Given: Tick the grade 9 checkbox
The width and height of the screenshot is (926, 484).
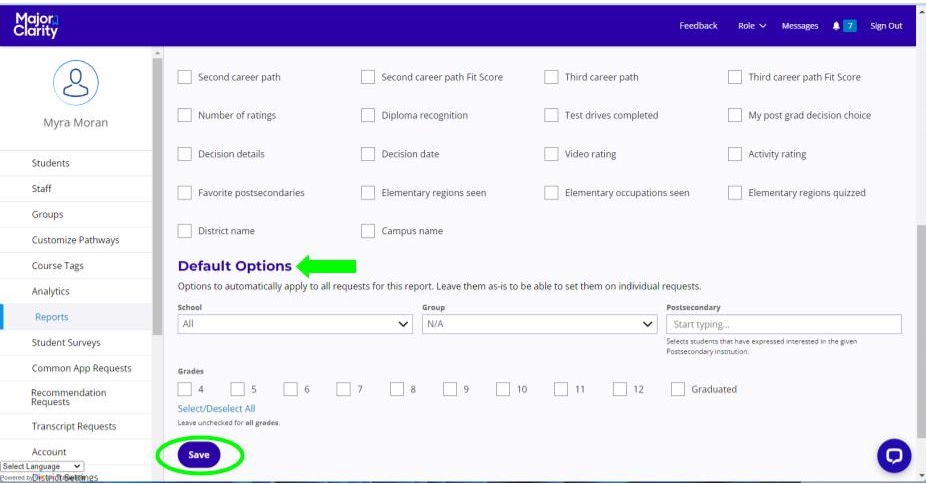Looking at the screenshot, I should (450, 389).
